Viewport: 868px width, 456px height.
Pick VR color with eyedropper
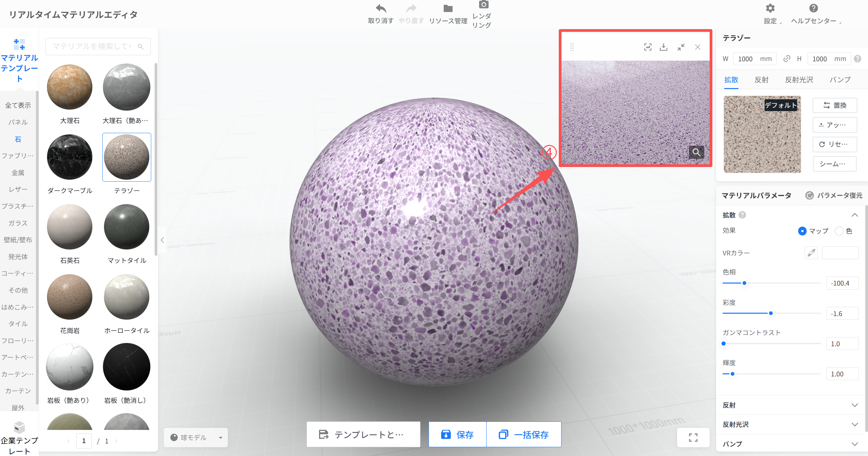(811, 253)
